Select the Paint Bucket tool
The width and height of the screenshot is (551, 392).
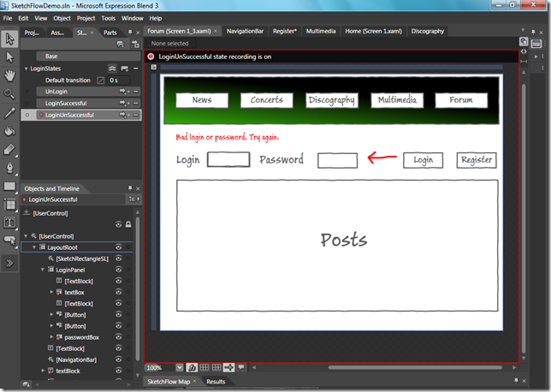(x=9, y=130)
